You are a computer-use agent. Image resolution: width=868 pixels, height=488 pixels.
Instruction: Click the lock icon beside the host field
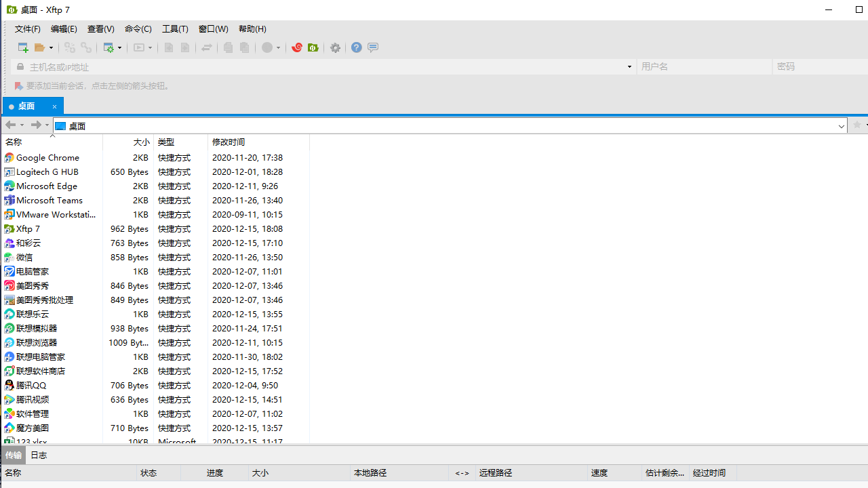[20, 66]
